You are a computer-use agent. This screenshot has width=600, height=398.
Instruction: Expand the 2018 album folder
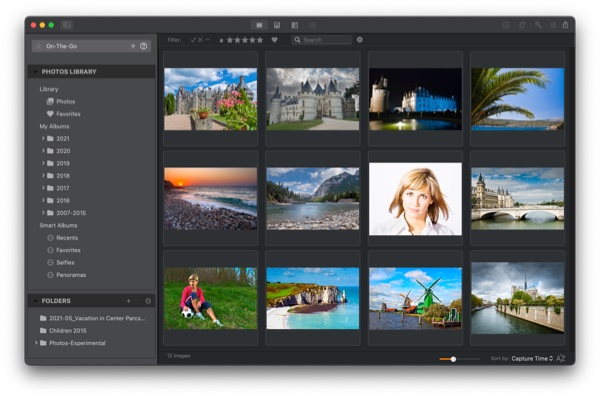pyautogui.click(x=43, y=175)
